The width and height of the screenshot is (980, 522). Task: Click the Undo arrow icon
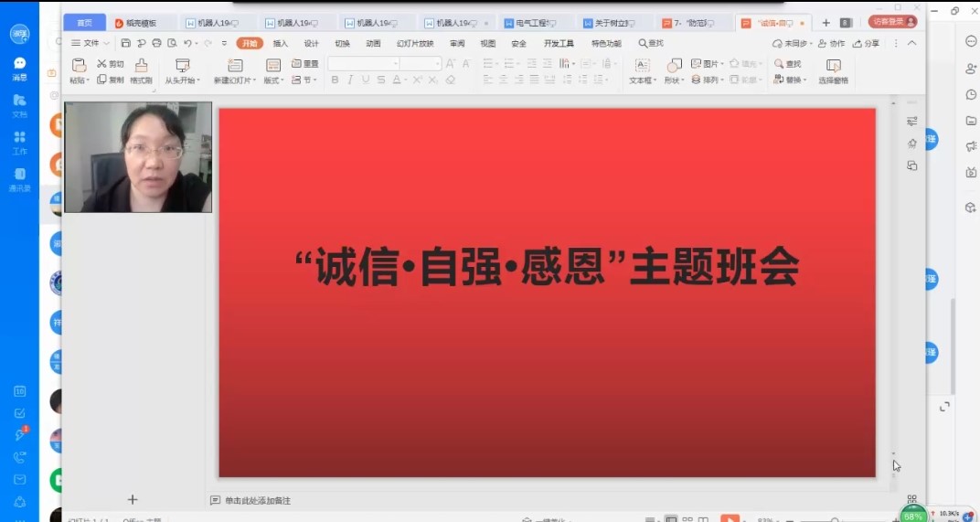click(x=187, y=43)
